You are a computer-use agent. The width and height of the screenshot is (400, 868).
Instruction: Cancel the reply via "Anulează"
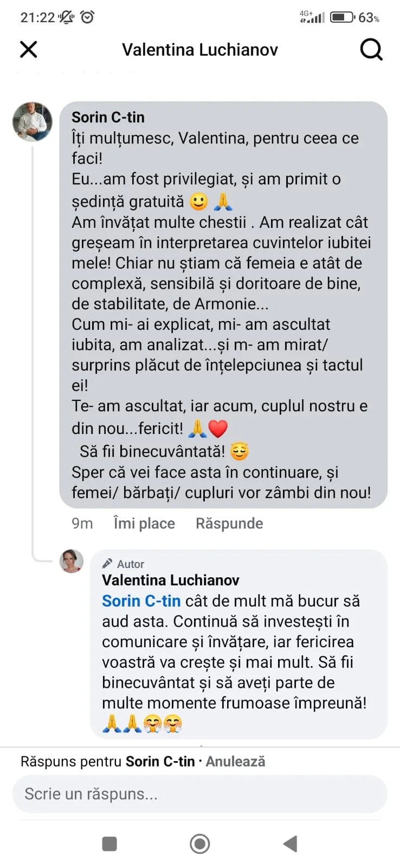236,762
